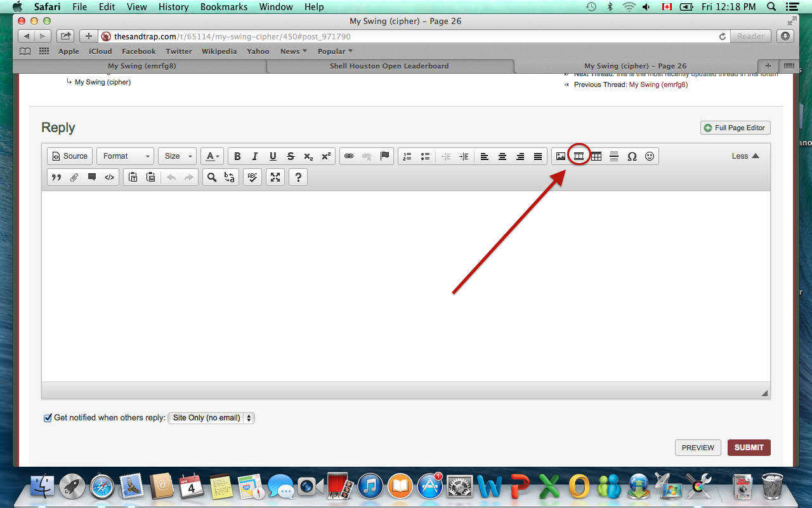Insert an image using the Image icon

(x=560, y=156)
